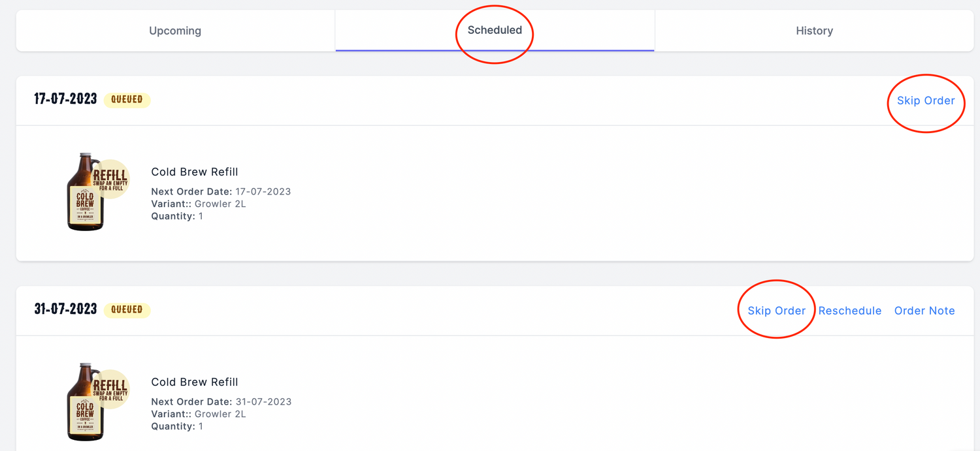Click Next Order Date 17-07-2023 text

[x=221, y=192]
